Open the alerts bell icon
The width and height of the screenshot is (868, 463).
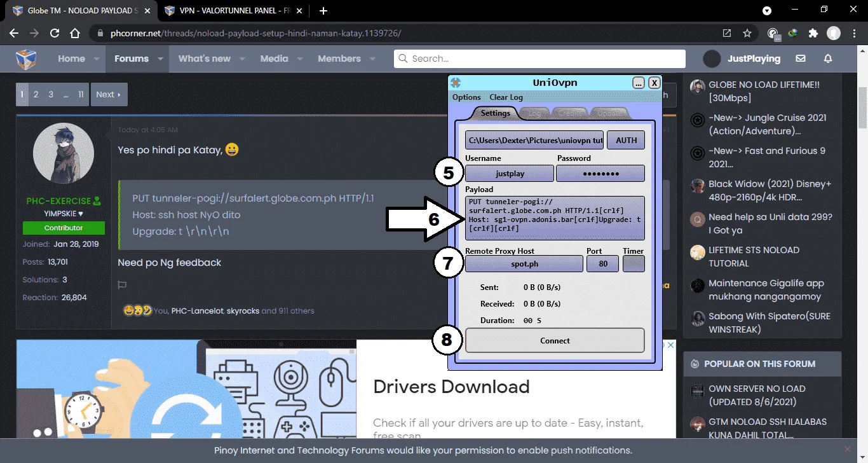pyautogui.click(x=828, y=59)
